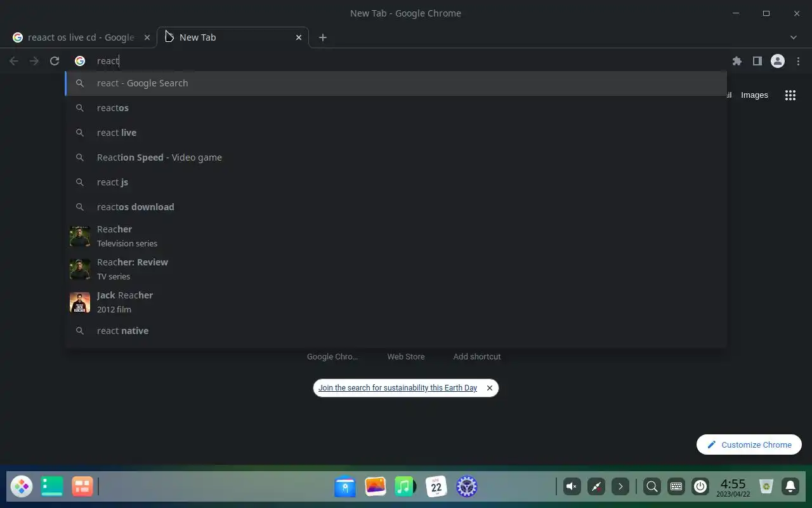The image size is (812, 508).
Task: Open the teal desktop icon in the taskbar
Action: tap(52, 487)
